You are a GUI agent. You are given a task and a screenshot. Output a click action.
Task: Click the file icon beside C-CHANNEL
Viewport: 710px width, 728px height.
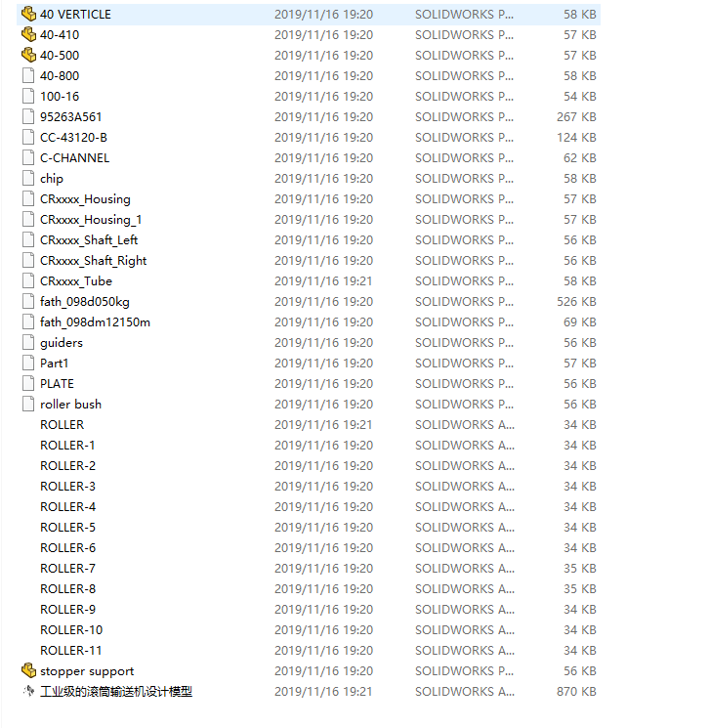tap(28, 158)
